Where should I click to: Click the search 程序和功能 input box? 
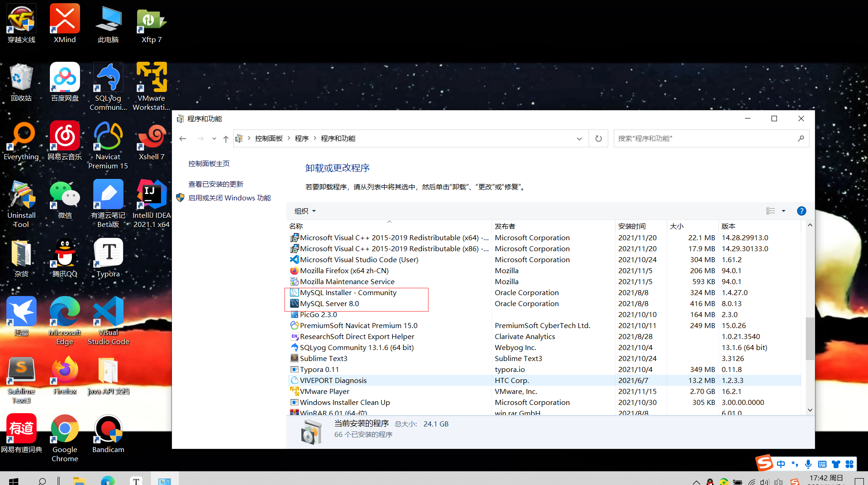point(711,139)
